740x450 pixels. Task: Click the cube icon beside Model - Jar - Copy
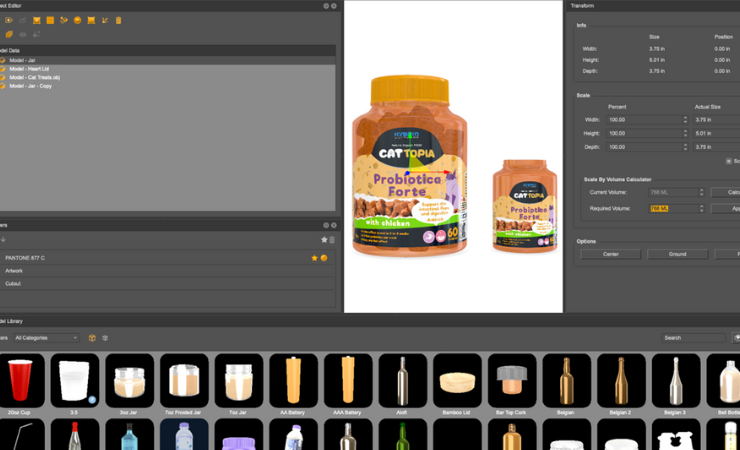[x=3, y=86]
